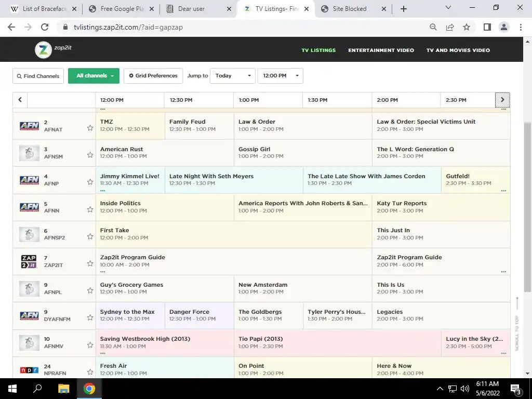Bookmark this page with star icon
Viewport: 532px width, 399px height.
coord(467,27)
